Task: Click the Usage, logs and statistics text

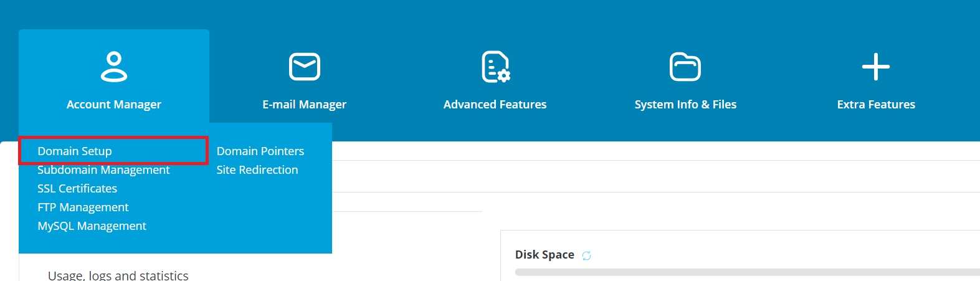Action: (x=118, y=275)
